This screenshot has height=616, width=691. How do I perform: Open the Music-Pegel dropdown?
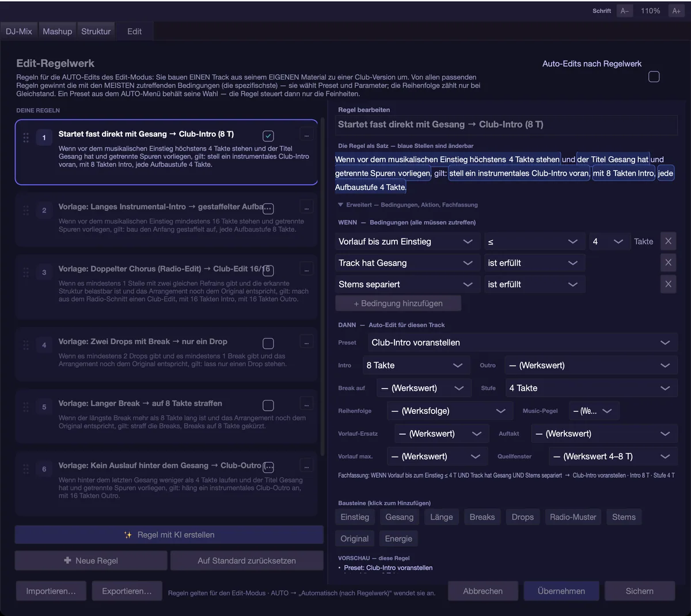tap(594, 411)
